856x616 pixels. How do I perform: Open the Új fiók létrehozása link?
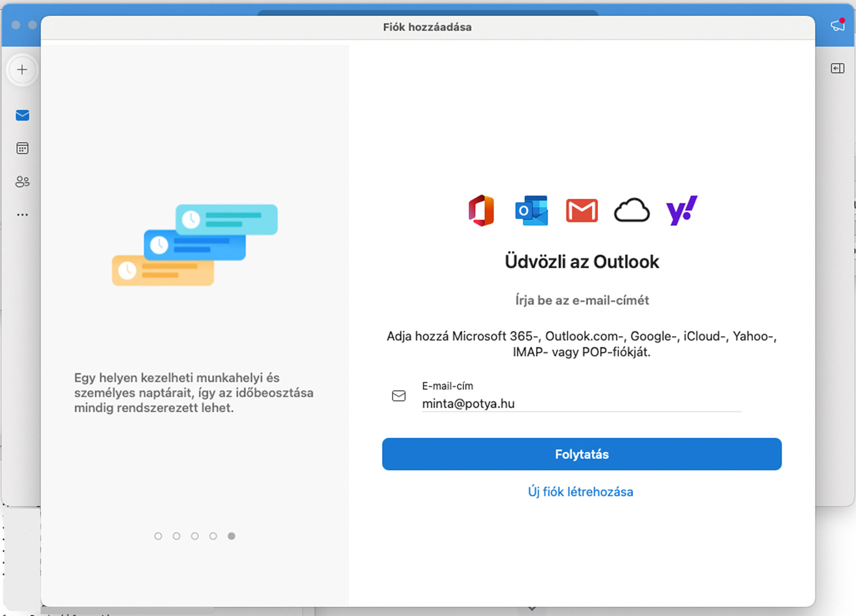pos(580,492)
